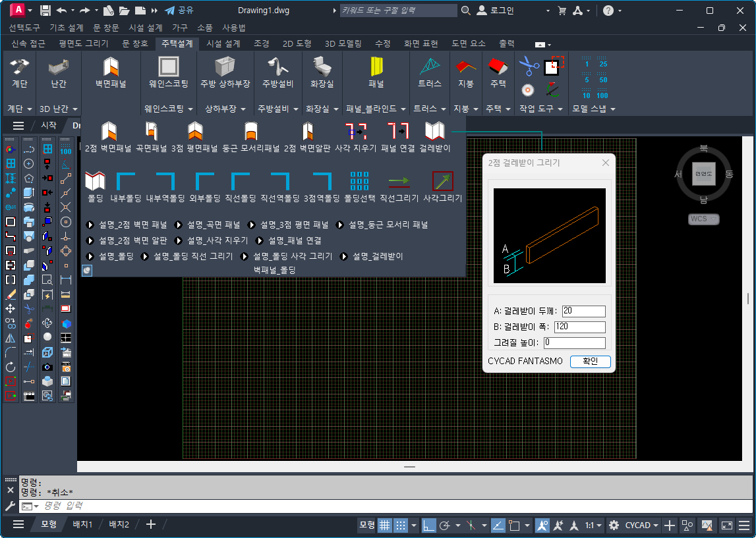Select the 사각 지우기 tool icon

coord(355,132)
